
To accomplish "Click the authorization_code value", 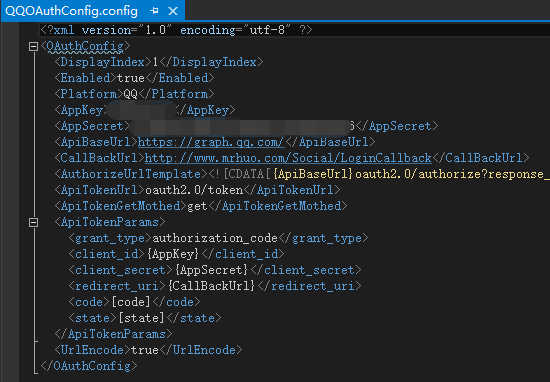I will tap(215, 239).
